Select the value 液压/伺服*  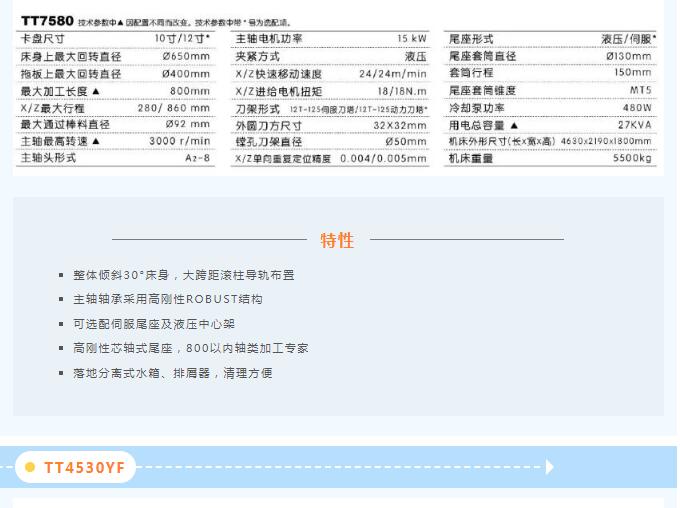point(628,39)
